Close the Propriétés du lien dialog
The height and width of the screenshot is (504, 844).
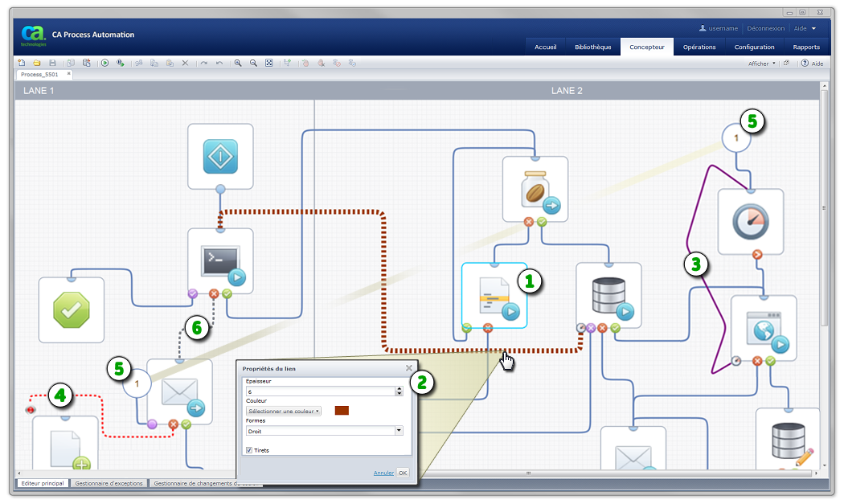point(409,368)
